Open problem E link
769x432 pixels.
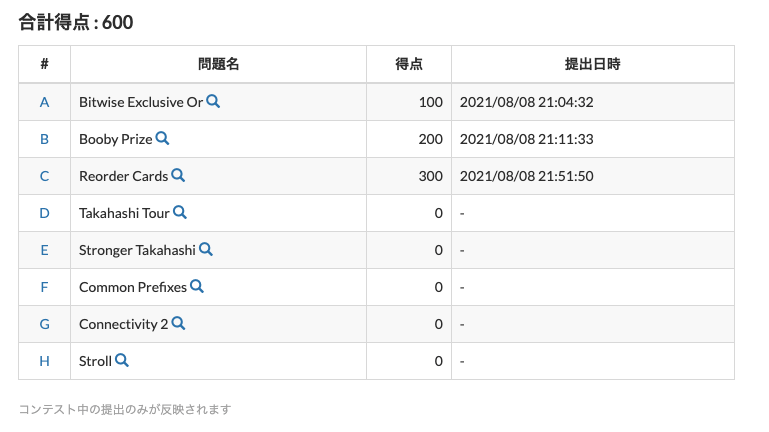click(44, 250)
